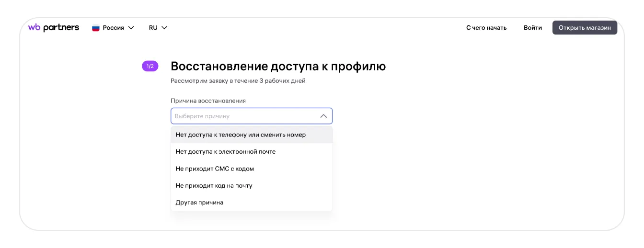Click the Войти login link
Viewport: 644px width, 248px height.
coord(532,28)
